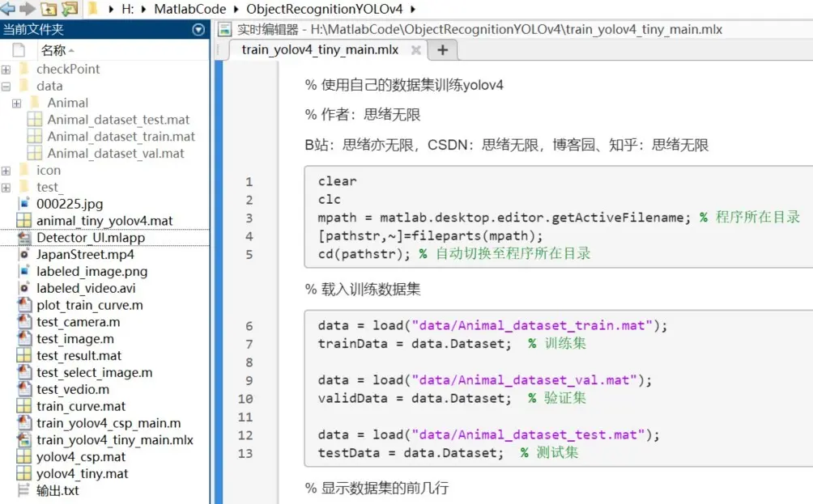Select test_image.m script
Screen dimensions: 813x504
coord(74,339)
